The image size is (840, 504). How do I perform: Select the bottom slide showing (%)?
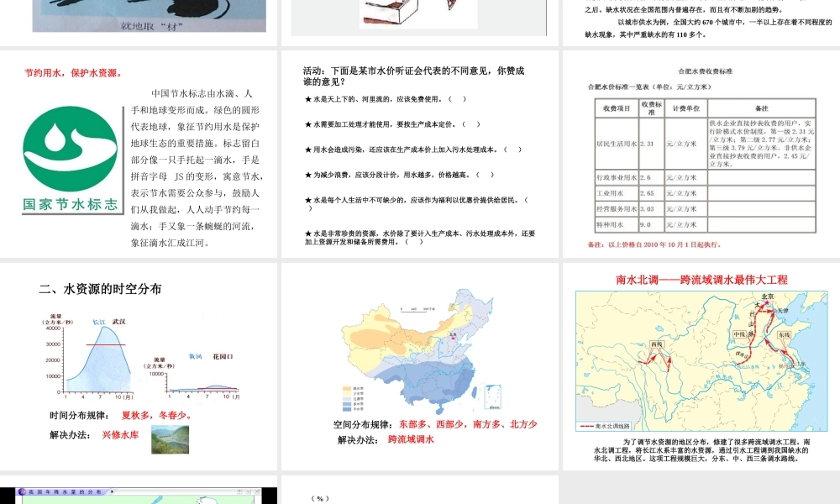pos(419,490)
